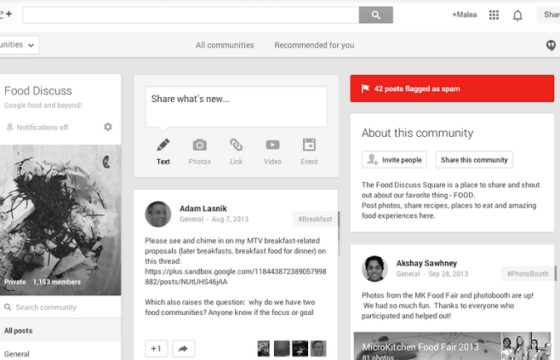Switch to Recommended for you tab
Image resolution: width=560 pixels, height=360 pixels.
coord(314,45)
